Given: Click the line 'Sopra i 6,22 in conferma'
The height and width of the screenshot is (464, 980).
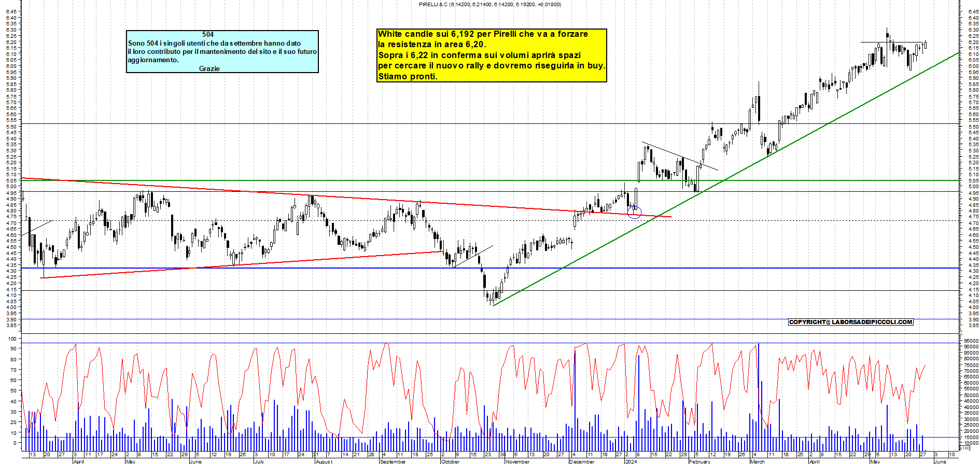Looking at the screenshot, I should click(480, 55).
